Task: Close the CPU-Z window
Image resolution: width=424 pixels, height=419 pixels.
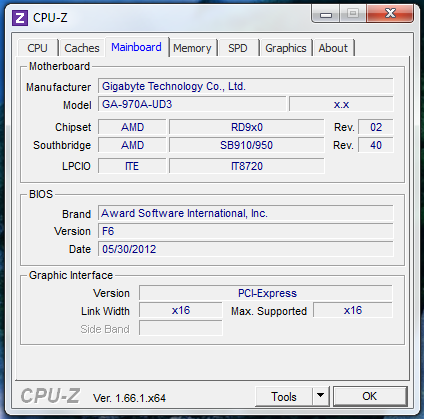Action: click(390, 14)
